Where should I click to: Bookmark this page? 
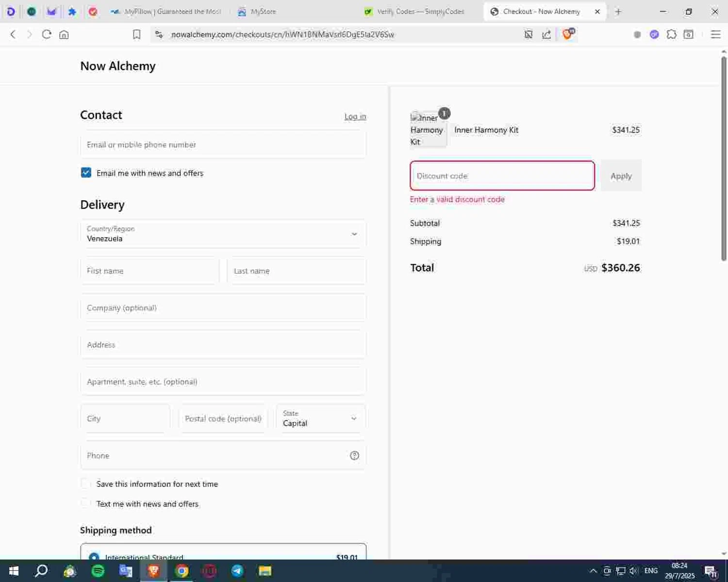point(136,34)
